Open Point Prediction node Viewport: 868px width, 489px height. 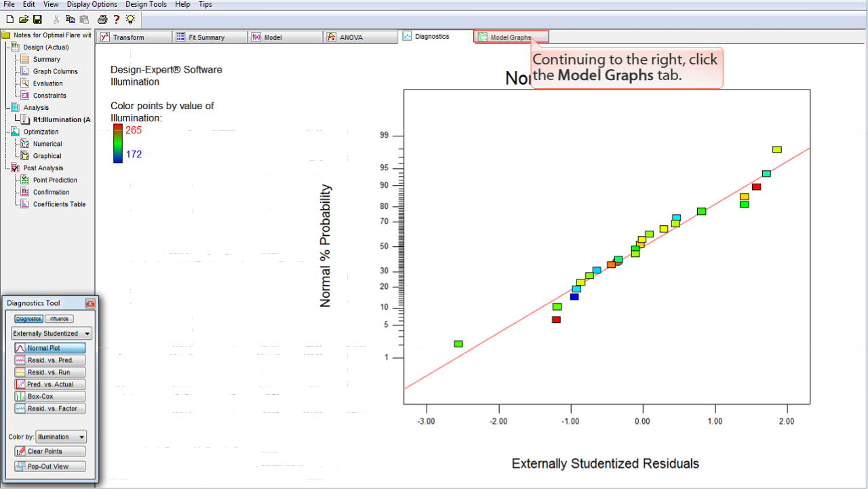click(50, 180)
